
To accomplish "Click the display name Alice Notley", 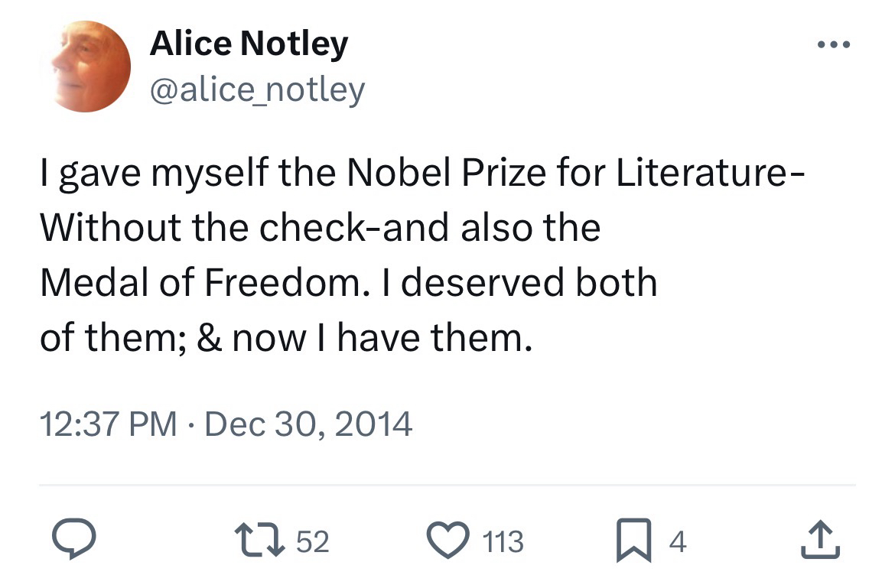I will 249,44.
